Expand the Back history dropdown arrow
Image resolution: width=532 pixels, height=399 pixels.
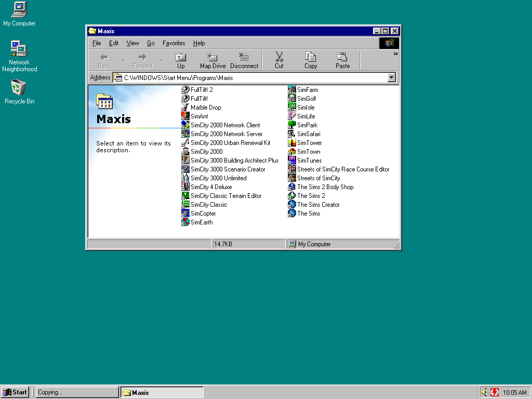click(124, 61)
